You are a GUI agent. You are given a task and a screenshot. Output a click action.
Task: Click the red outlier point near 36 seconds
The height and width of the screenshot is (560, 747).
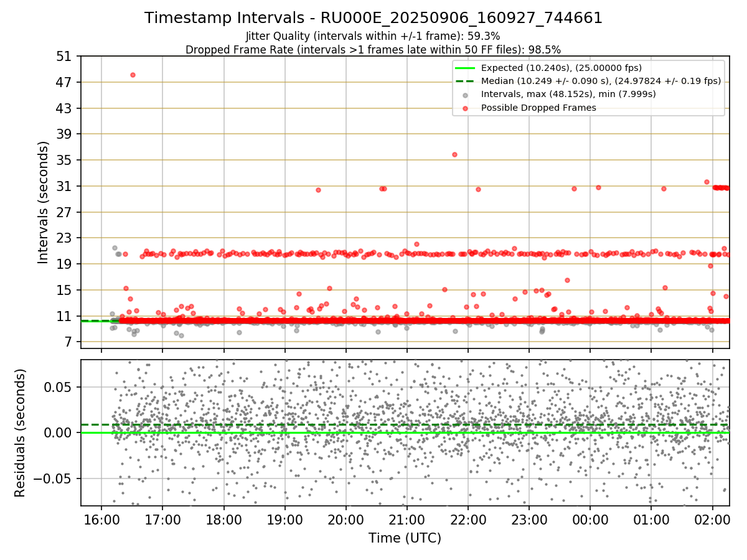[x=454, y=154]
